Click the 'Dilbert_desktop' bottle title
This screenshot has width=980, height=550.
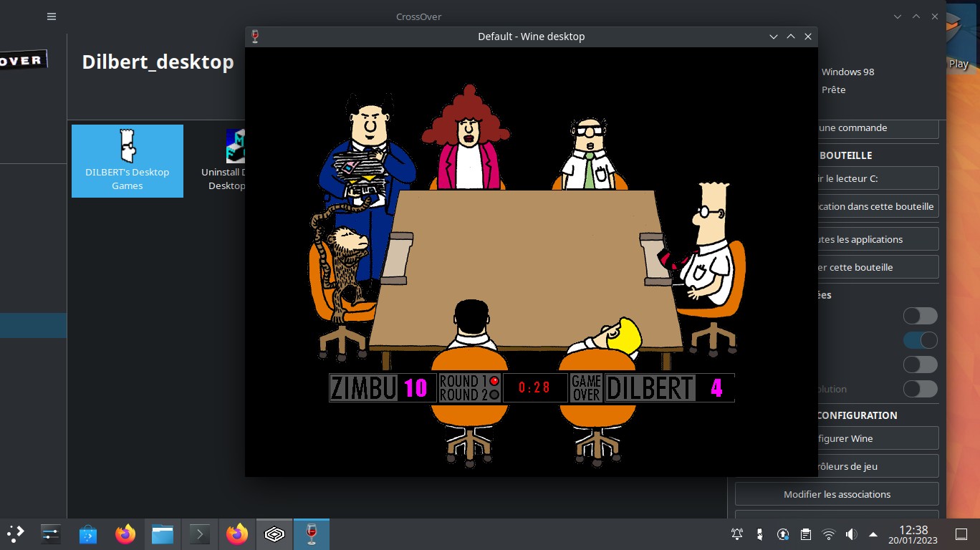point(158,62)
